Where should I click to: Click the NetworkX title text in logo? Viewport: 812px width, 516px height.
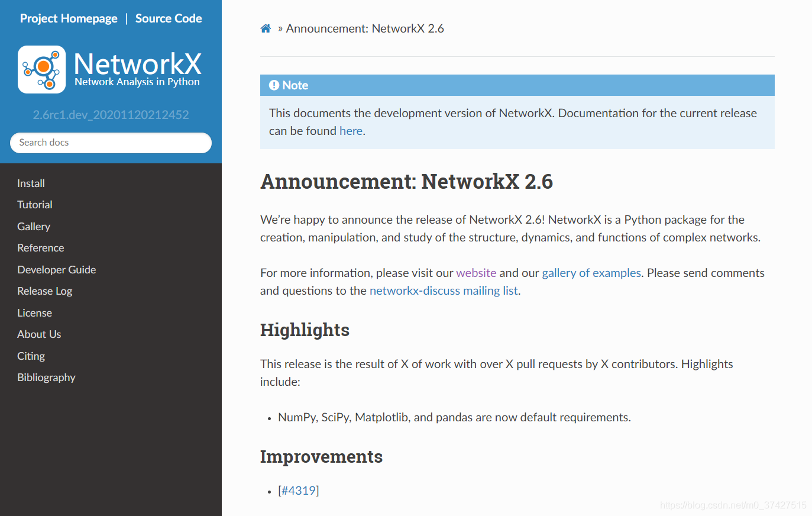pyautogui.click(x=138, y=63)
